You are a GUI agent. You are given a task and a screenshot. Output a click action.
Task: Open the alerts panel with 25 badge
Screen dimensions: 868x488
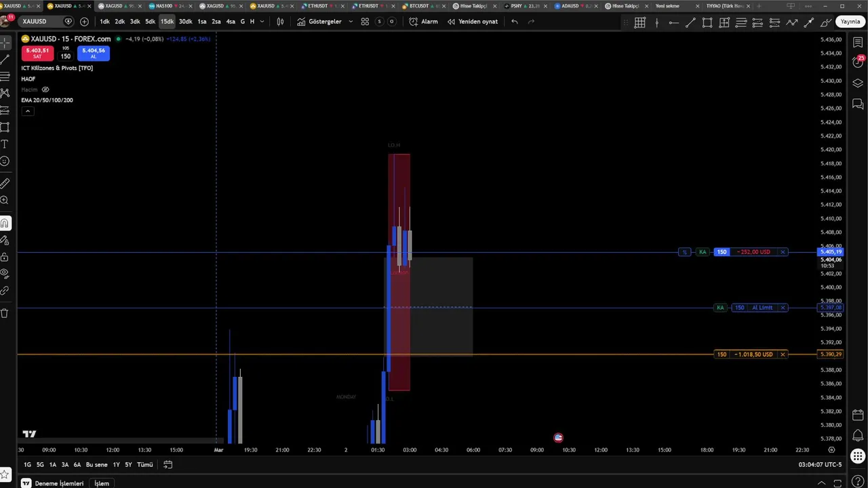[x=858, y=62]
